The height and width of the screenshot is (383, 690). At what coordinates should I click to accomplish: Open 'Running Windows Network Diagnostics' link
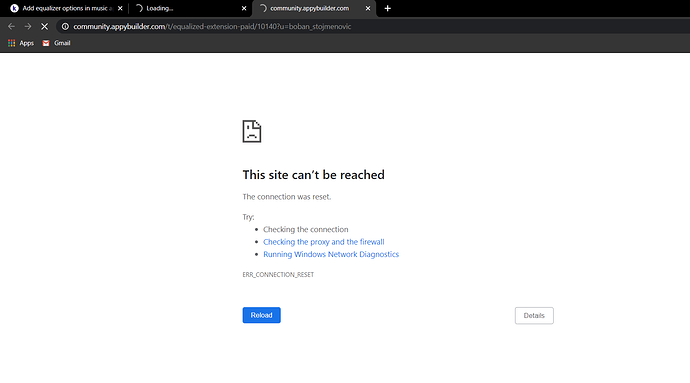point(331,254)
